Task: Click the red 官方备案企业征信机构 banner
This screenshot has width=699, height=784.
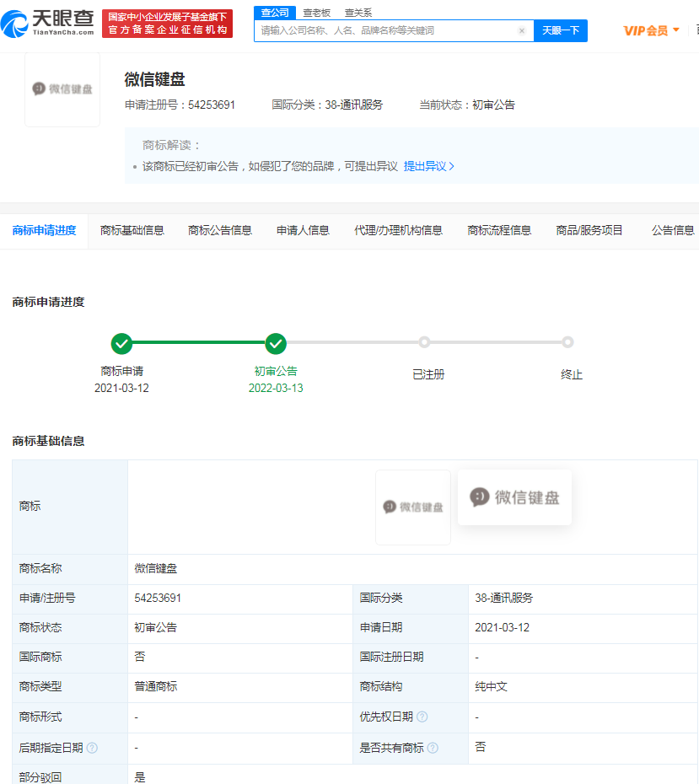Action: click(x=168, y=23)
